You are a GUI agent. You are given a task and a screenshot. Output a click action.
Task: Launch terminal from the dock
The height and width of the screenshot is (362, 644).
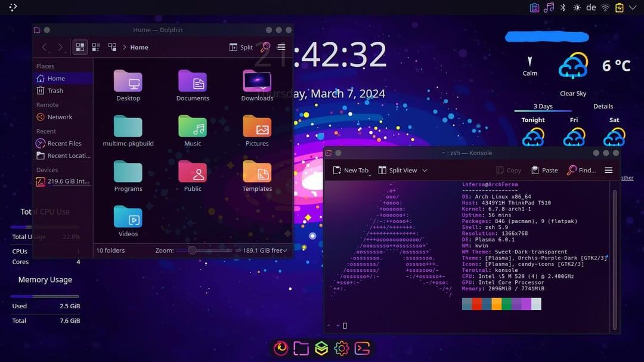point(362,348)
